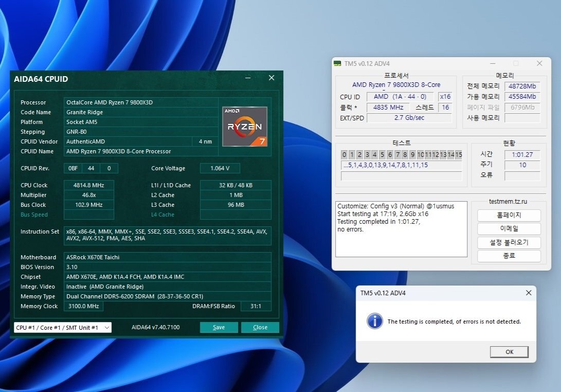Click the 이메일 email button

coord(509,228)
